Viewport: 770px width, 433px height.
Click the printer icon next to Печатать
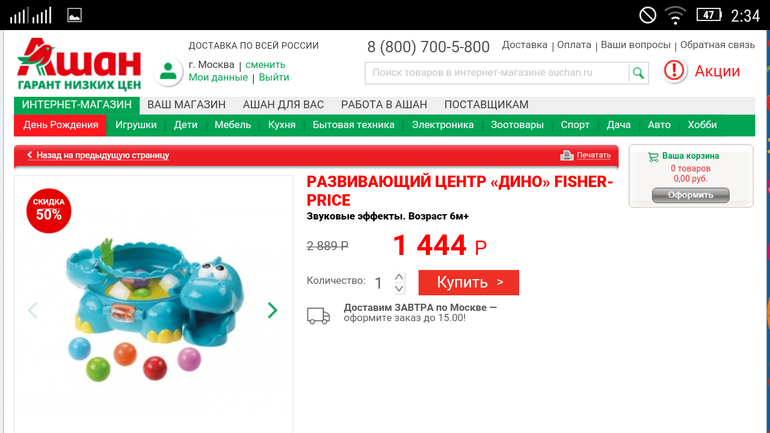click(x=567, y=155)
